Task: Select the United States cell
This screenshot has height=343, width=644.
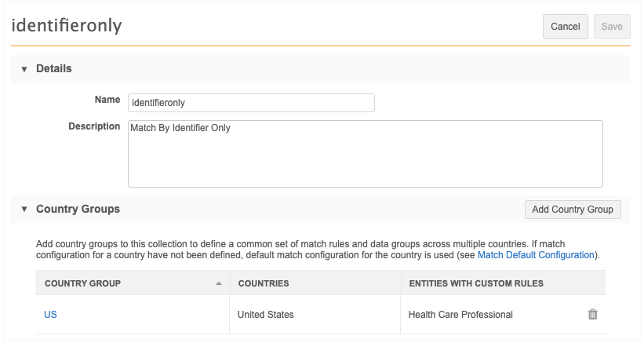Action: (266, 315)
